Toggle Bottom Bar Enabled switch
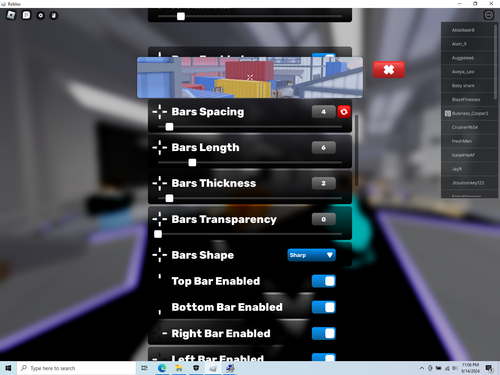 pos(324,307)
